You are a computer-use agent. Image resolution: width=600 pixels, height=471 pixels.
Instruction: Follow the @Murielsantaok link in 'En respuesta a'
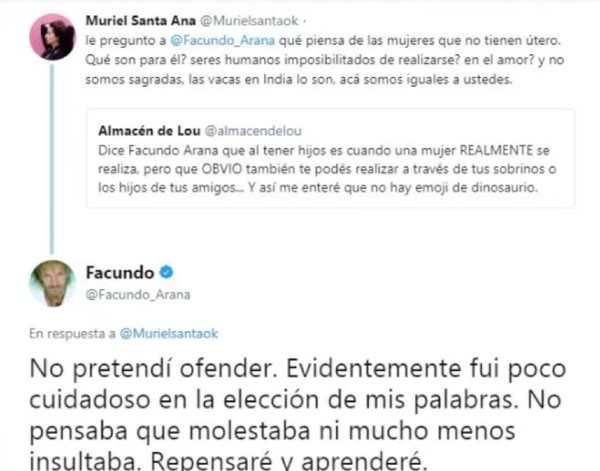point(169,334)
